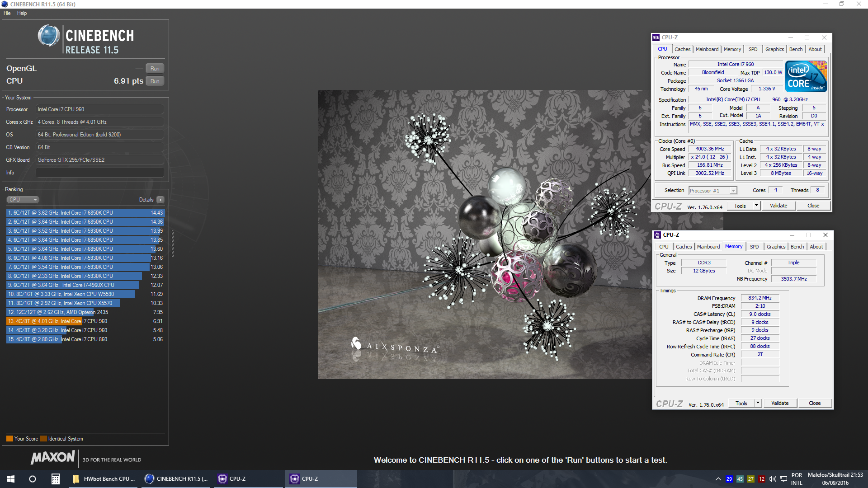The width and height of the screenshot is (868, 488).
Task: Switch to first CPU-Z taskbar item
Action: click(248, 479)
